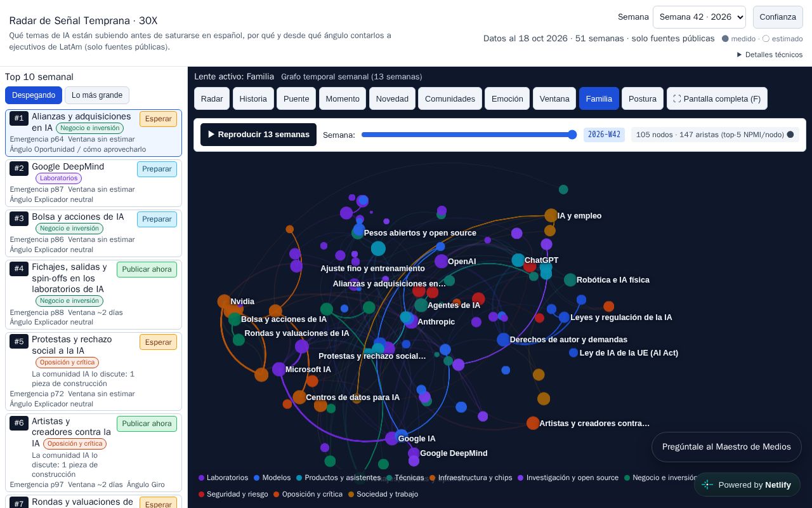This screenshot has width=812, height=508.
Task: Expand the Detalles técnicos section
Action: pyautogui.click(x=769, y=55)
